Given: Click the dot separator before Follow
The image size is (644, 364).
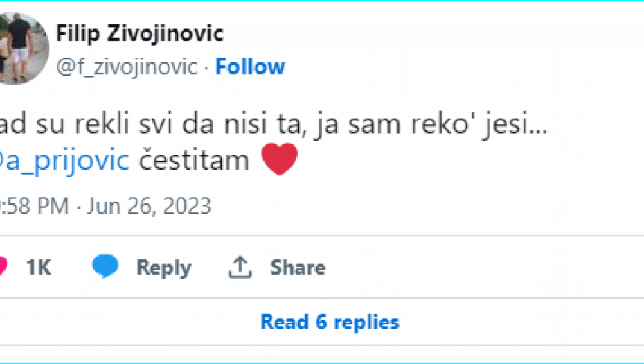Looking at the screenshot, I should (206, 67).
